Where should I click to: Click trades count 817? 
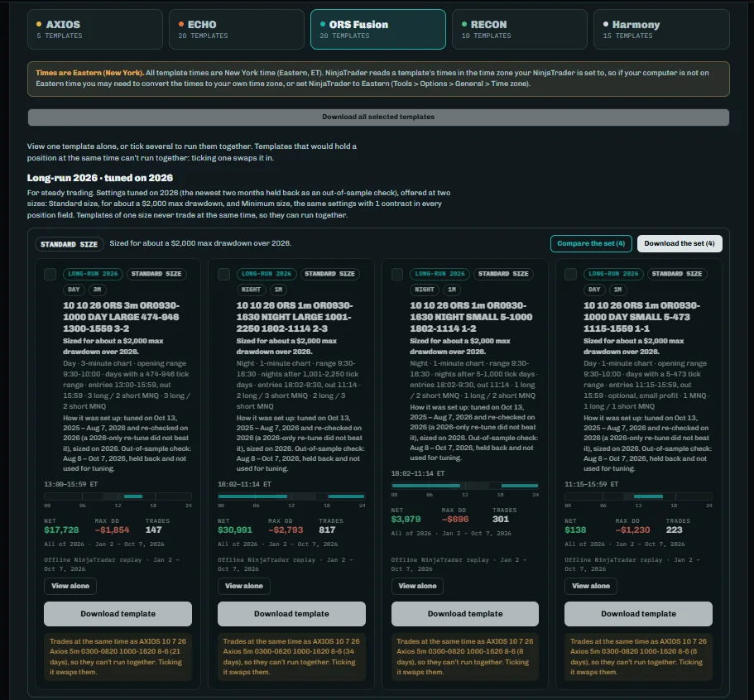tap(327, 530)
